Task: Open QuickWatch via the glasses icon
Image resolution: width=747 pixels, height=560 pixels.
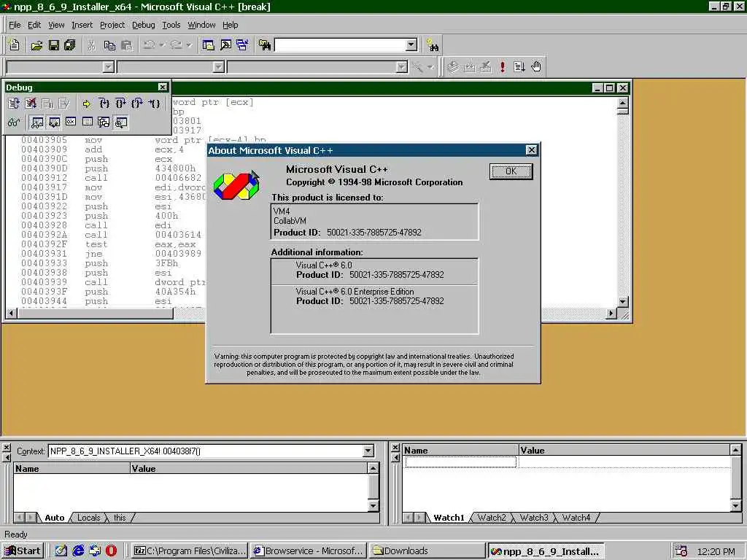Action: 14,122
